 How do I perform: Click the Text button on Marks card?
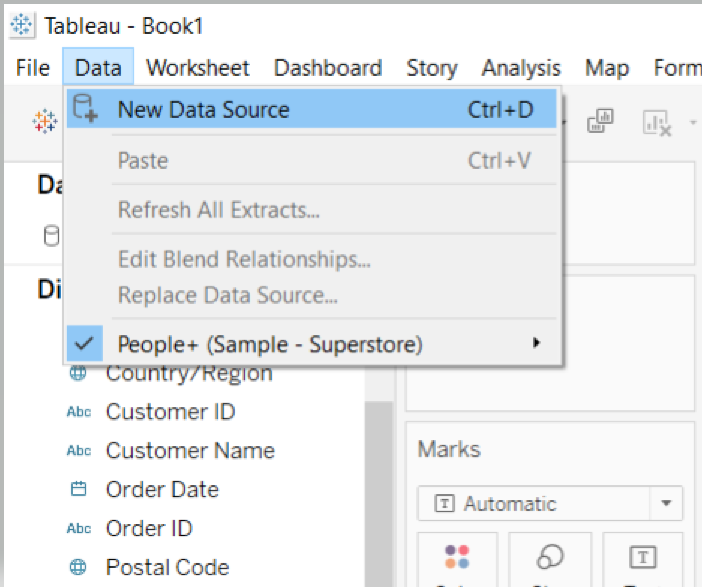click(643, 558)
